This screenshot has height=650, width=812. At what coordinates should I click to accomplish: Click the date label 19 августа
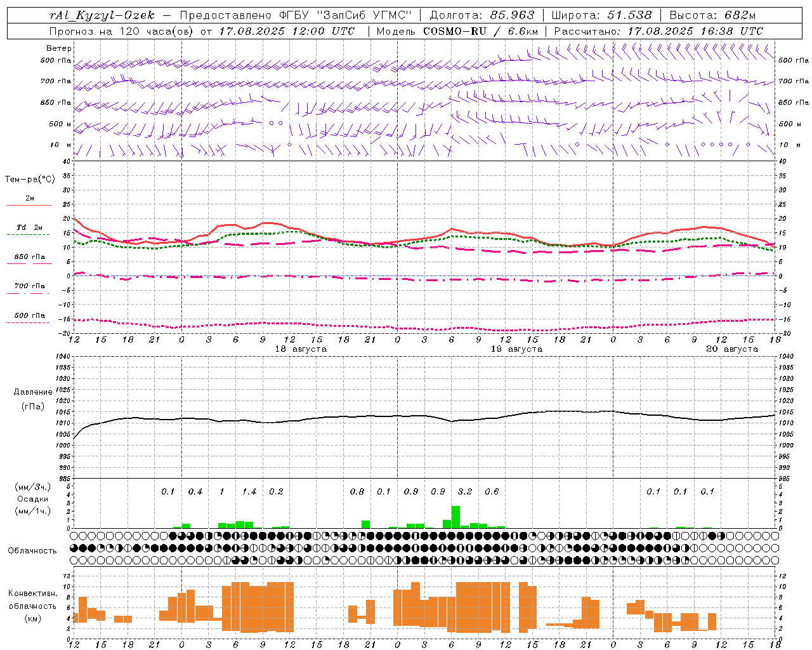pyautogui.click(x=516, y=349)
